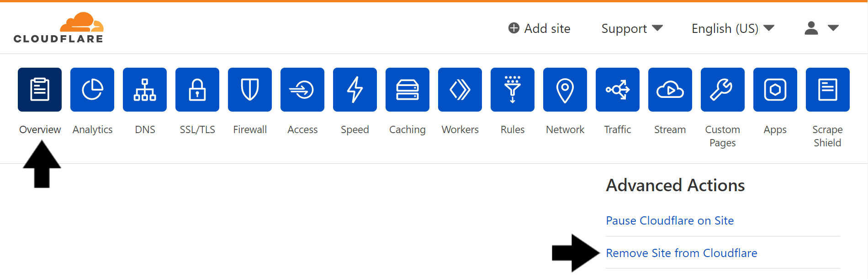Select the Custom Pages tab label
The image size is (868, 279).
[x=723, y=136]
